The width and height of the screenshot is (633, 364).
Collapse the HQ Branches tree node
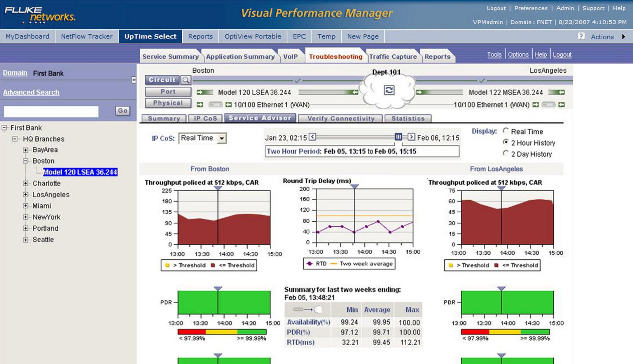(15, 139)
